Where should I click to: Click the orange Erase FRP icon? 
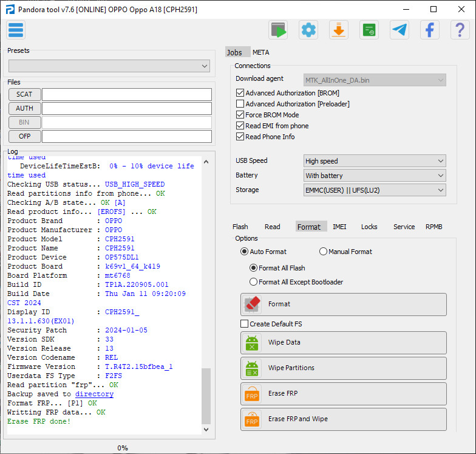[x=252, y=394]
